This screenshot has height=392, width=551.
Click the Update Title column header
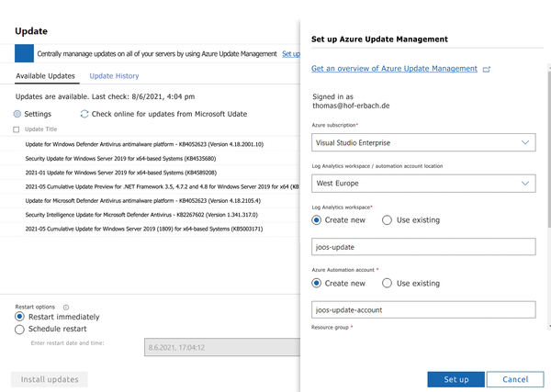(40, 129)
